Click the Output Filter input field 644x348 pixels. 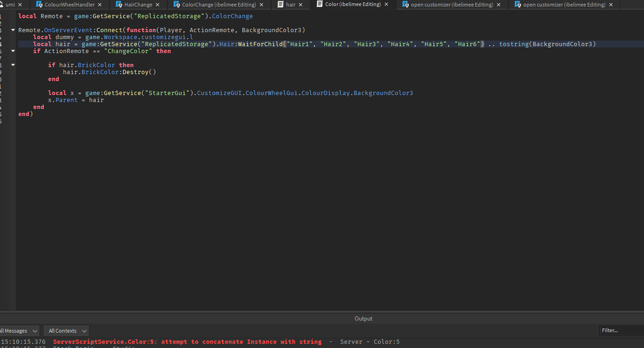(x=622, y=330)
